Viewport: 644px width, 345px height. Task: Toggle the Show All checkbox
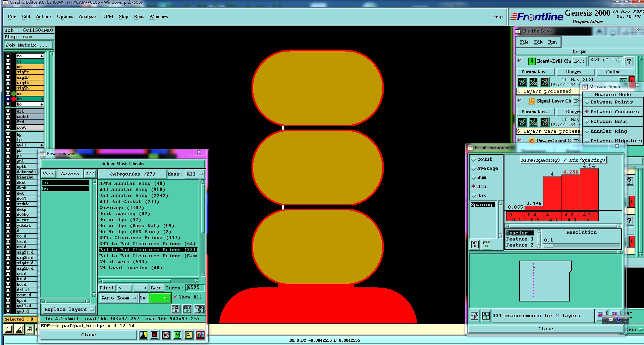pyautogui.click(x=175, y=297)
